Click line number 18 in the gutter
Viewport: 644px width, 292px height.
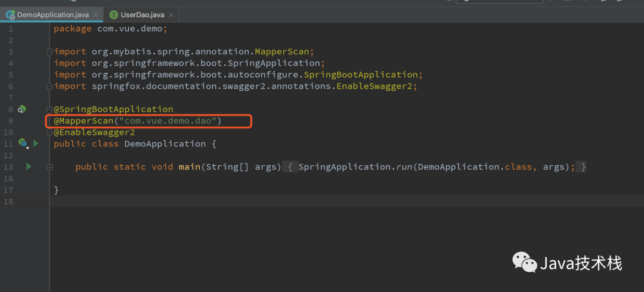click(x=7, y=201)
